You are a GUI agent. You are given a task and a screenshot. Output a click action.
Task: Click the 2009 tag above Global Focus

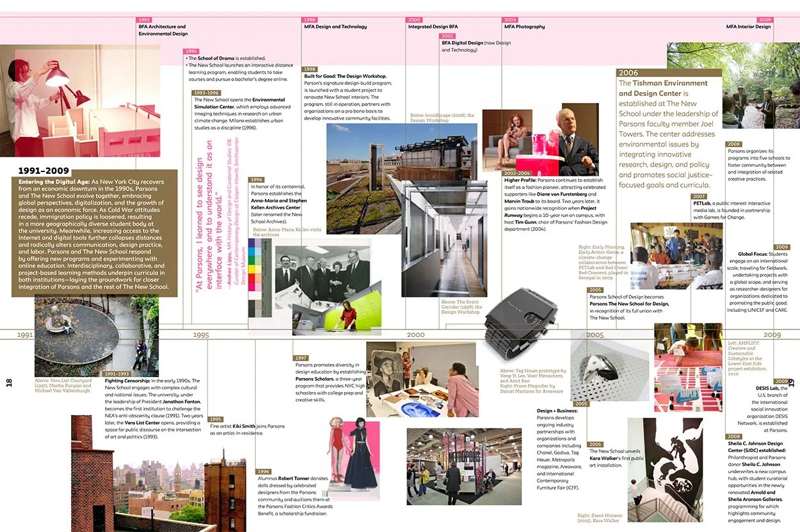781,247
